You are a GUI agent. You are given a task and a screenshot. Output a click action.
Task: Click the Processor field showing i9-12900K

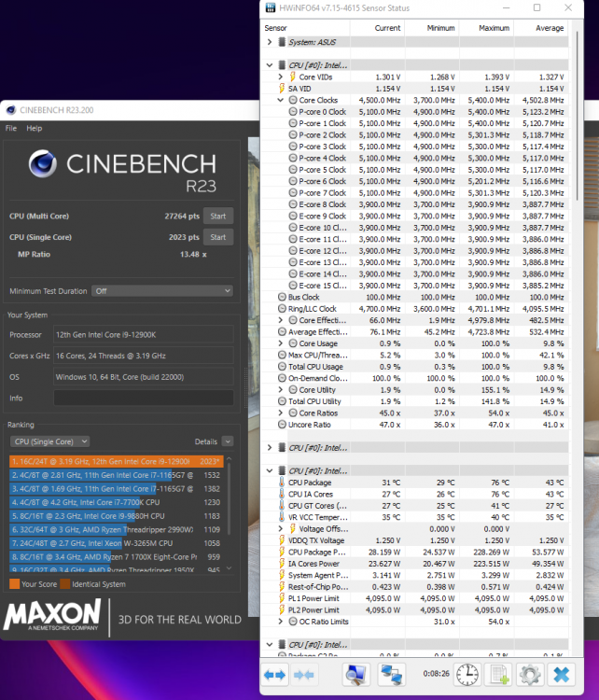coord(144,335)
